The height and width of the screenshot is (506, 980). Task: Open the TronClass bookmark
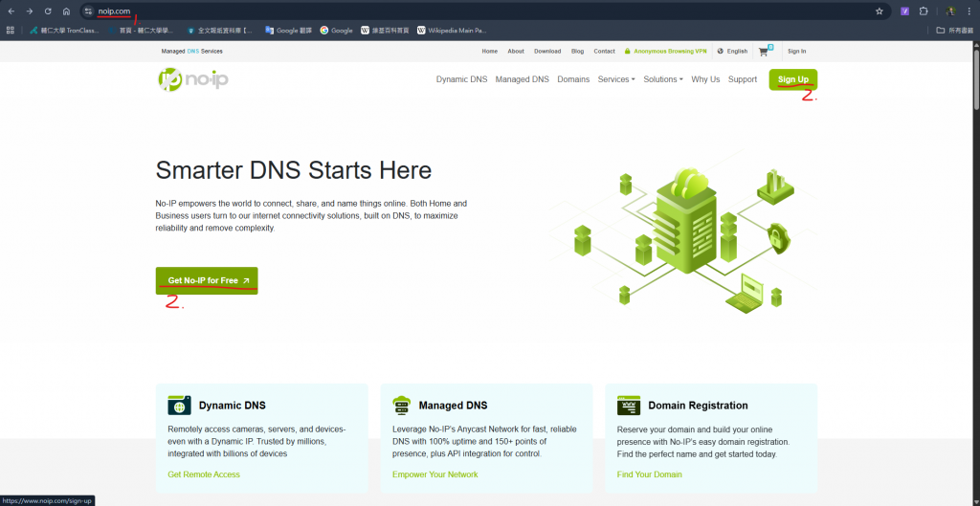coord(65,30)
